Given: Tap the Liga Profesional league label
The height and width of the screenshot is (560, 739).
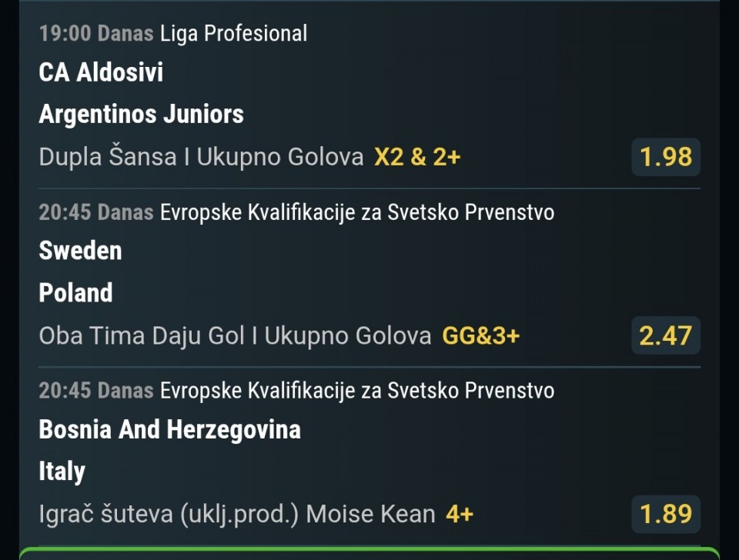Looking at the screenshot, I should coord(233,34).
